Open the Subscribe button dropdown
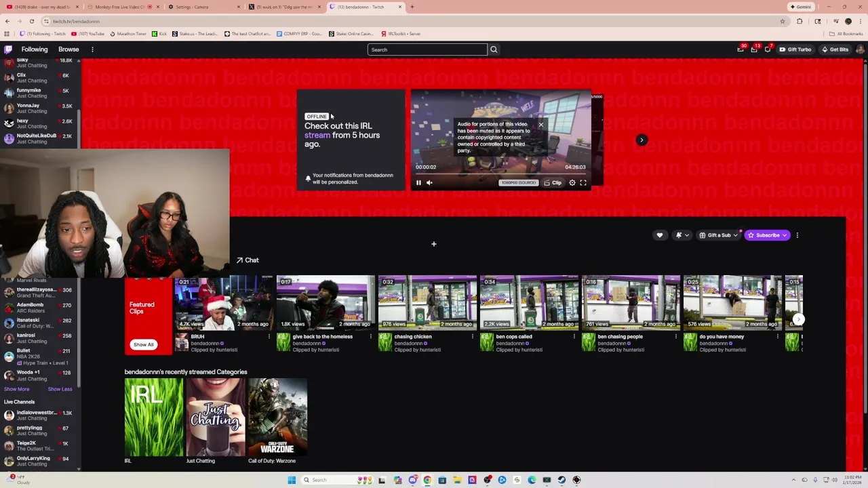The height and width of the screenshot is (488, 868). click(767, 235)
